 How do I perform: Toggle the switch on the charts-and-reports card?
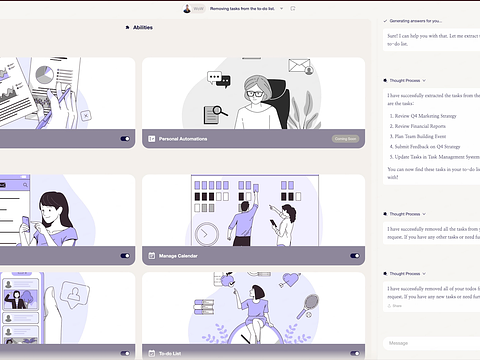pos(125,139)
